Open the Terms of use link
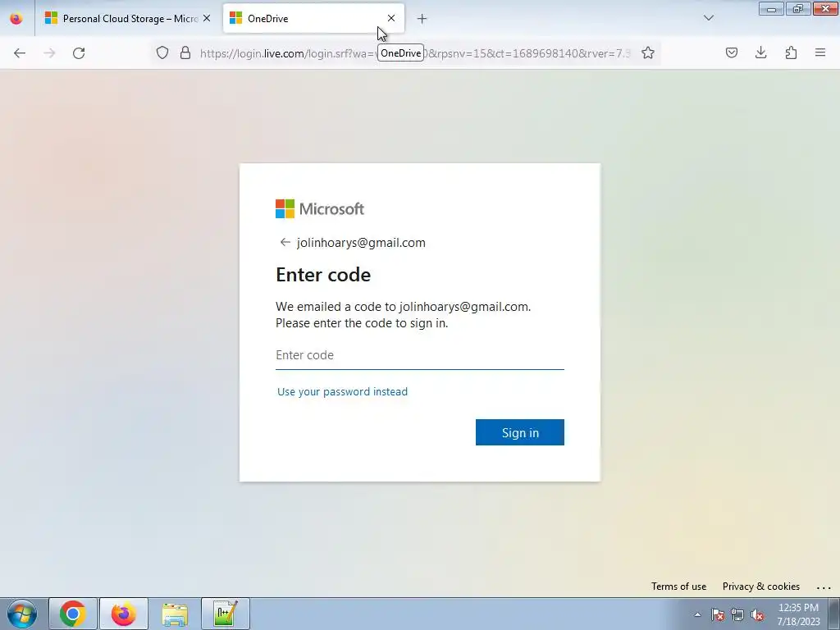 tap(678, 586)
